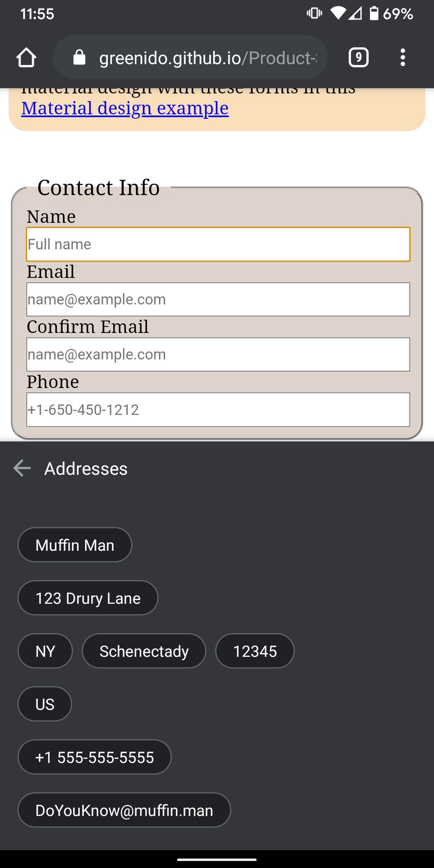
Task: Insert the 12345 zip code chip
Action: pos(255,651)
